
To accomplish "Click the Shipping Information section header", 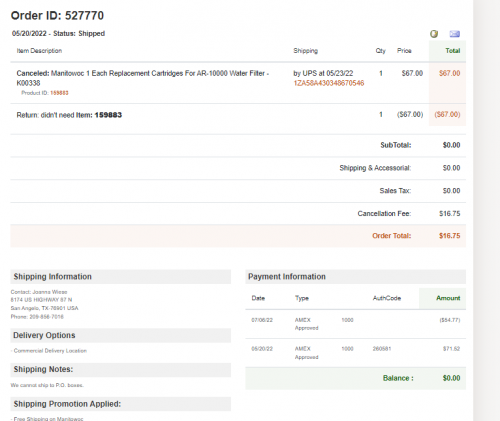I will tap(121, 277).
